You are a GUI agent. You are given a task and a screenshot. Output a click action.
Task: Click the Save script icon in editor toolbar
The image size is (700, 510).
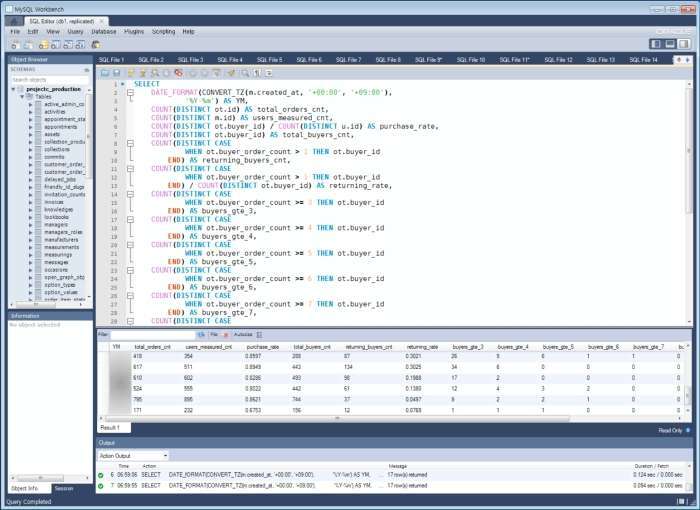(x=117, y=73)
